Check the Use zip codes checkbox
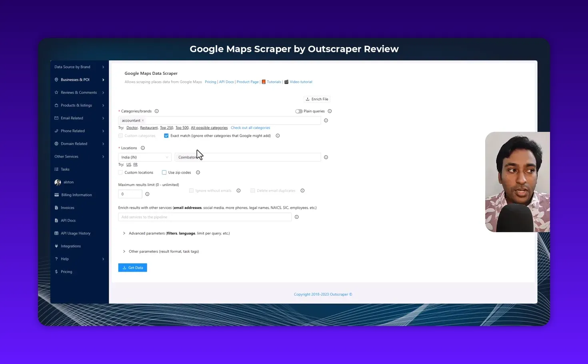Screen dimensions: 588x364 pos(164,172)
